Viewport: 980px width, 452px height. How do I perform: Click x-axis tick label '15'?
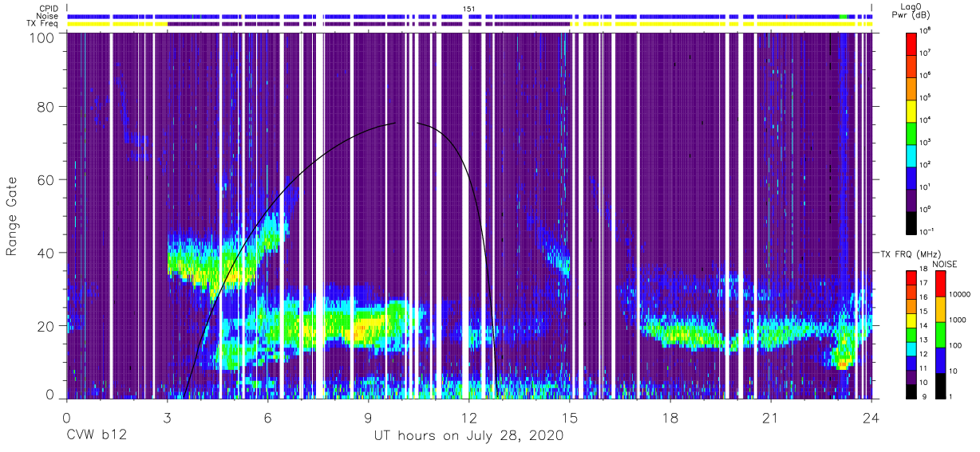pos(570,418)
